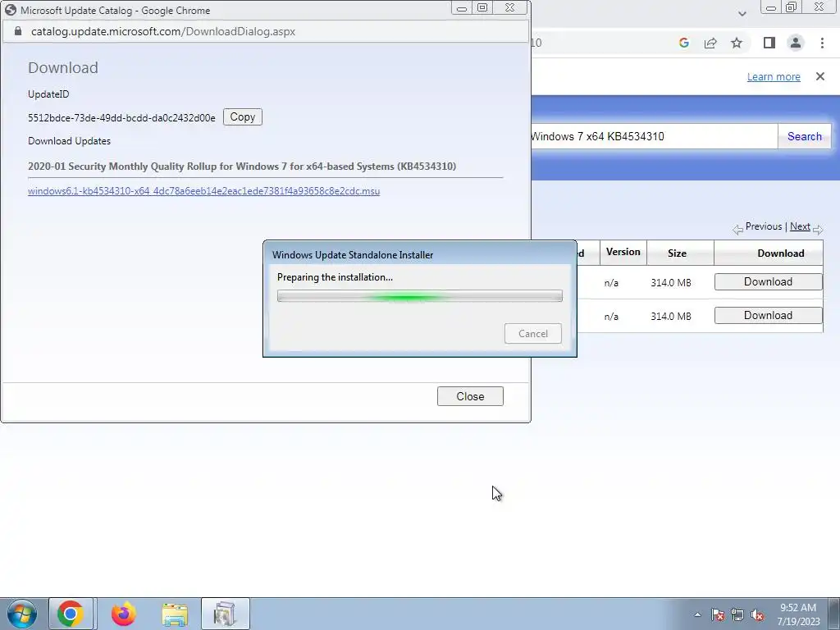
Task: Click the dialog window title globe icon
Action: click(11, 10)
